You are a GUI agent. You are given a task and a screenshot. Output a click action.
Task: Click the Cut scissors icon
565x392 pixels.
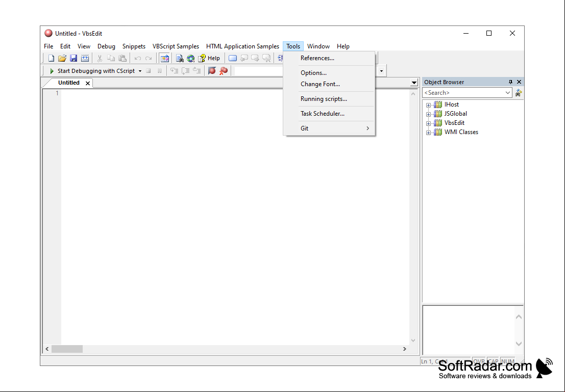pos(100,58)
